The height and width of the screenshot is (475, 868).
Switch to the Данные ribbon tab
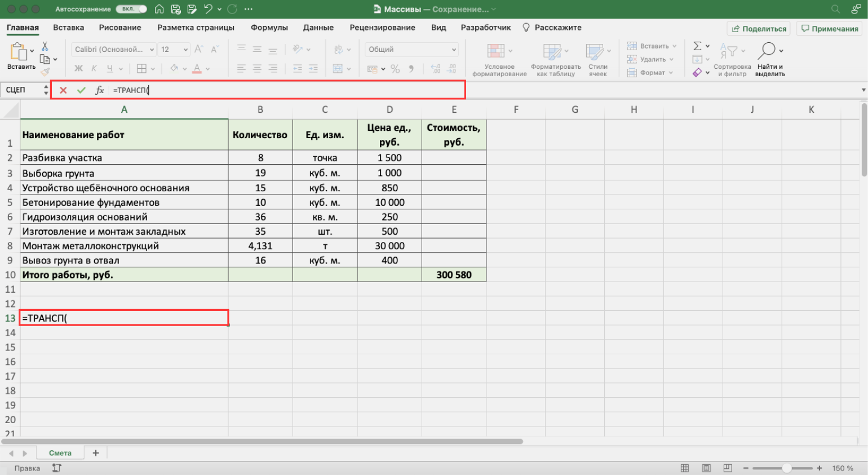[x=318, y=28]
